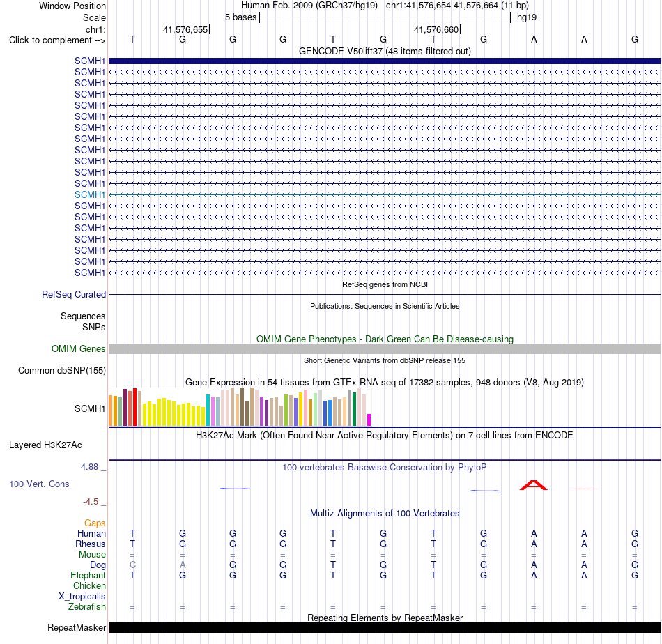Click the orange Gaps label
The width and height of the screenshot is (662, 644).
(x=95, y=523)
